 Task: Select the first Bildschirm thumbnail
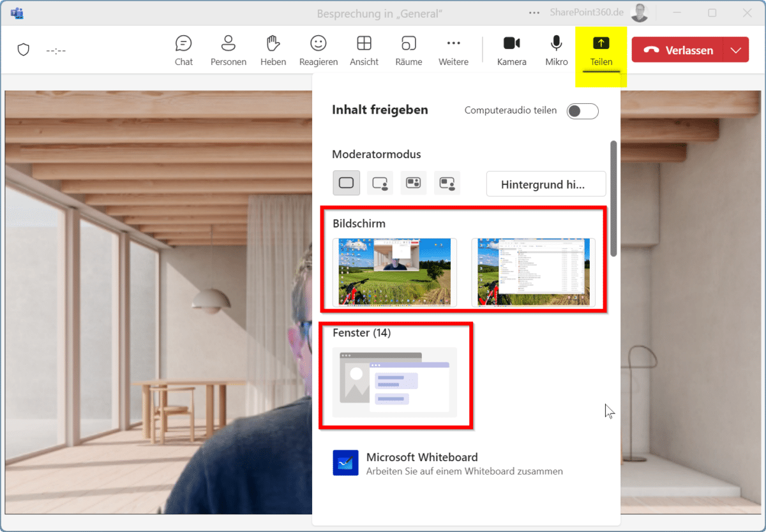click(x=394, y=272)
